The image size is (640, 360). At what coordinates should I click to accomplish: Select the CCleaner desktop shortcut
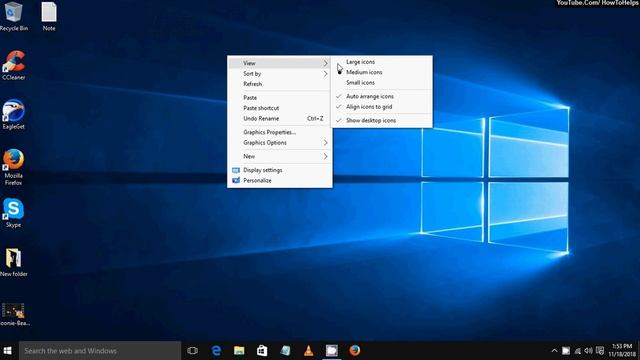(13, 65)
